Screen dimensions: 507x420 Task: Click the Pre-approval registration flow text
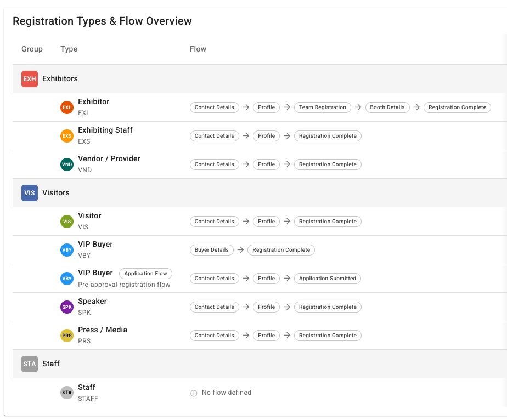pos(124,285)
